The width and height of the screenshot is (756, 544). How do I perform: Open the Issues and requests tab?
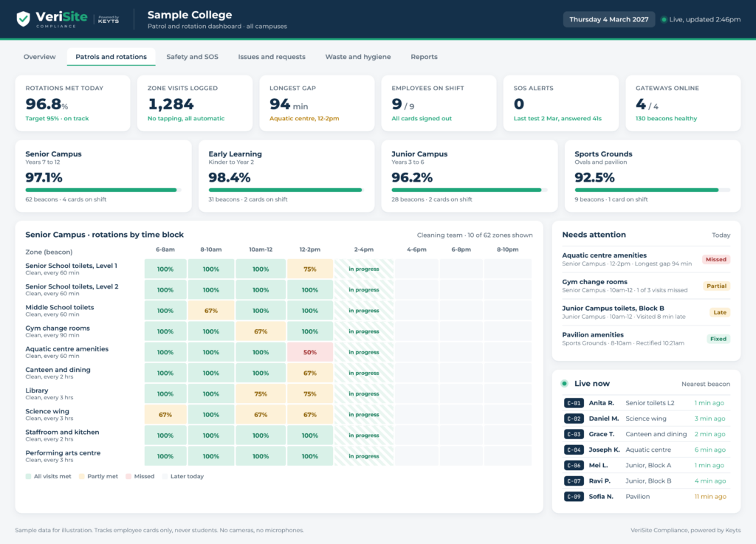point(272,57)
